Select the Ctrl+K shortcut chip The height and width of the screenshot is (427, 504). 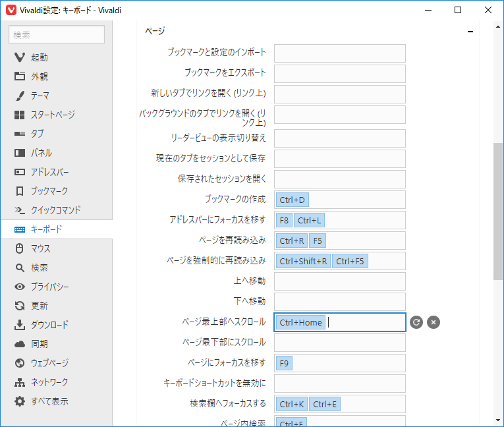coord(292,404)
